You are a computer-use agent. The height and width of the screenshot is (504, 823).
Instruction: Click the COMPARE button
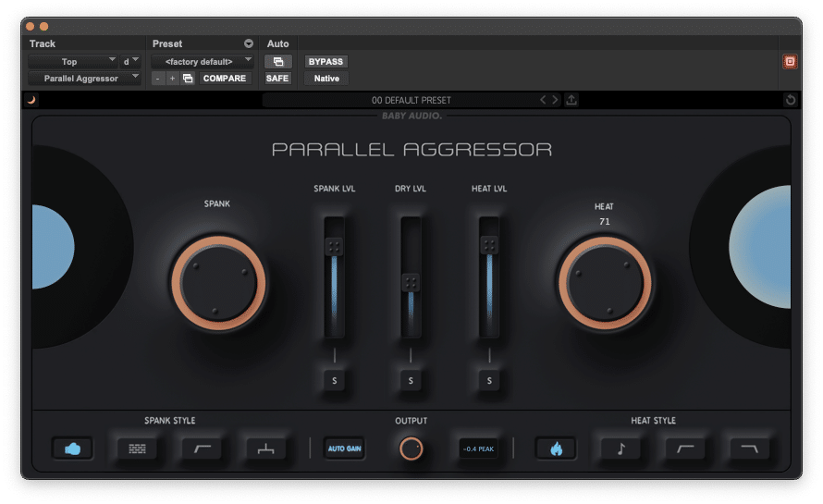point(225,79)
